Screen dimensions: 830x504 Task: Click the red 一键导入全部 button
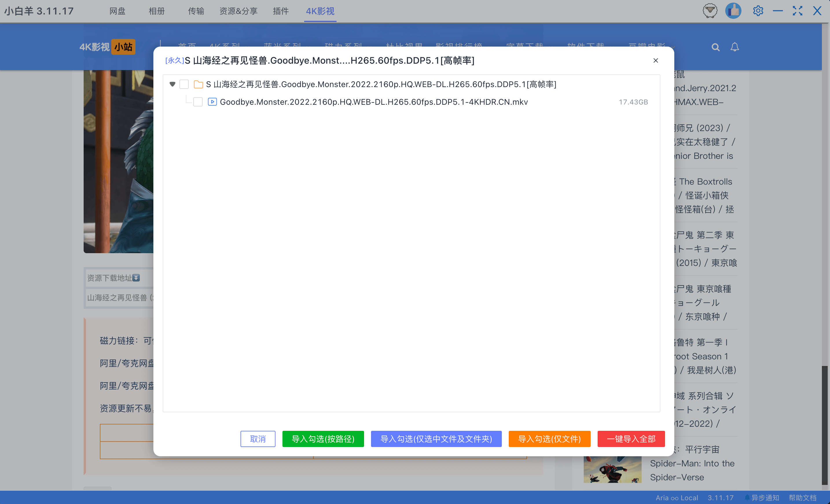[631, 439]
